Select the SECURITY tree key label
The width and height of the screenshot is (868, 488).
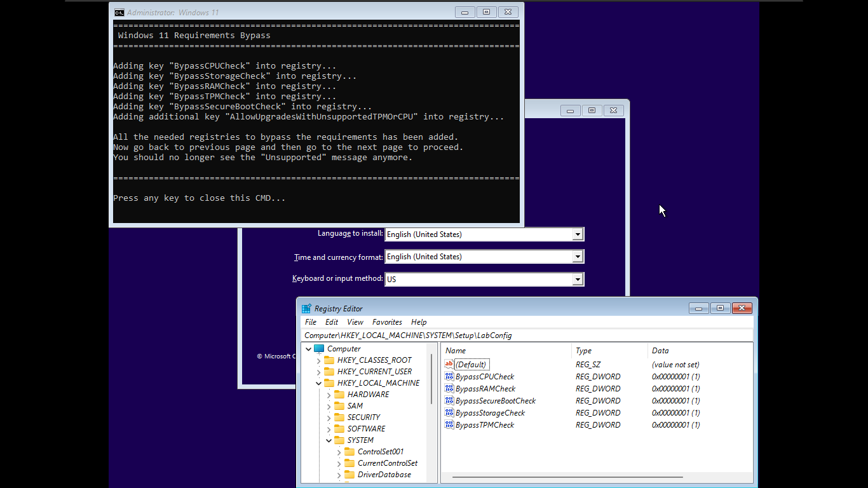(x=363, y=417)
